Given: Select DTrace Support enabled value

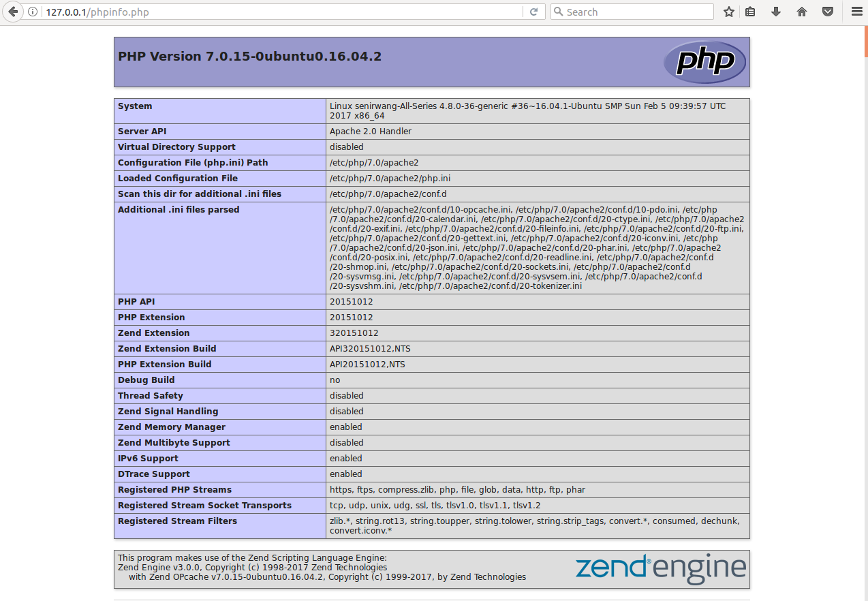Looking at the screenshot, I should click(x=346, y=474).
